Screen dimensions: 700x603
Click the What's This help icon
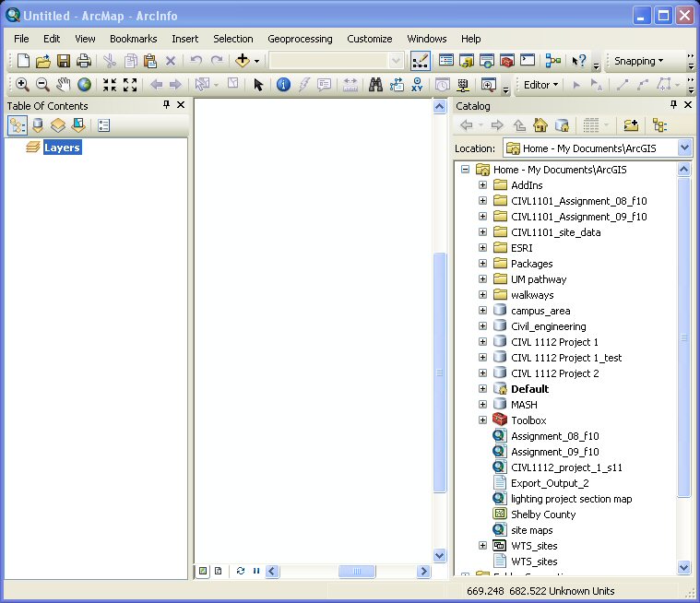pos(579,61)
